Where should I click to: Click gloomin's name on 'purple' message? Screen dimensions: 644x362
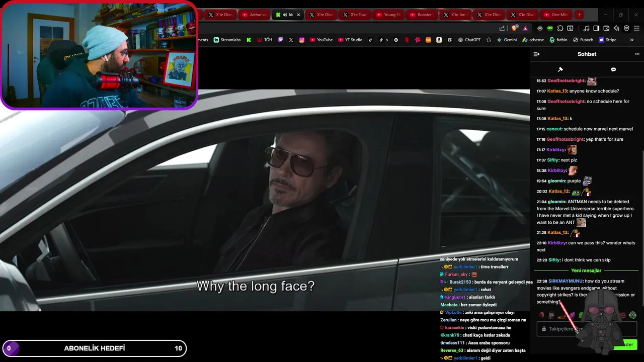point(556,180)
